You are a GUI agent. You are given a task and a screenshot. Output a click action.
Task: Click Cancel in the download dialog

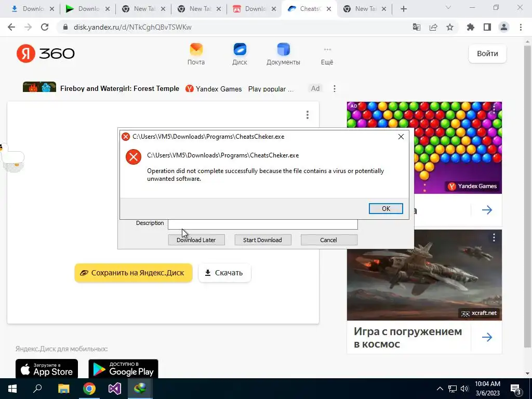[x=328, y=240]
